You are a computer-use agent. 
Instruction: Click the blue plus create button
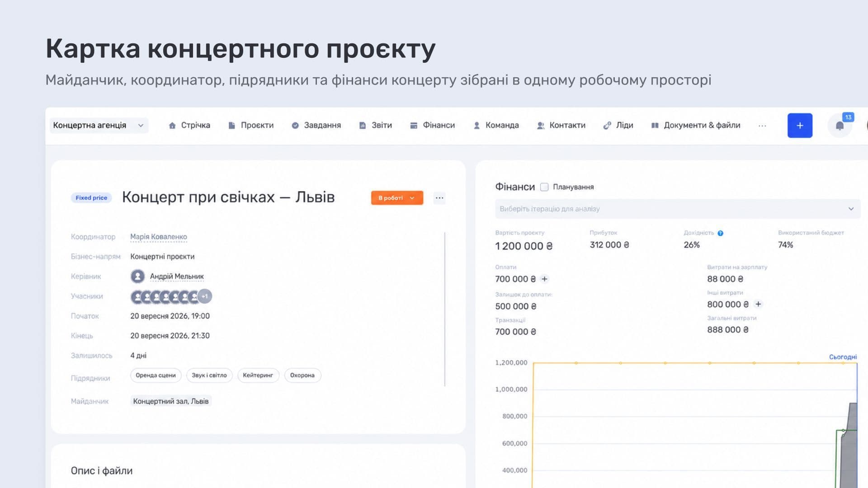click(800, 126)
